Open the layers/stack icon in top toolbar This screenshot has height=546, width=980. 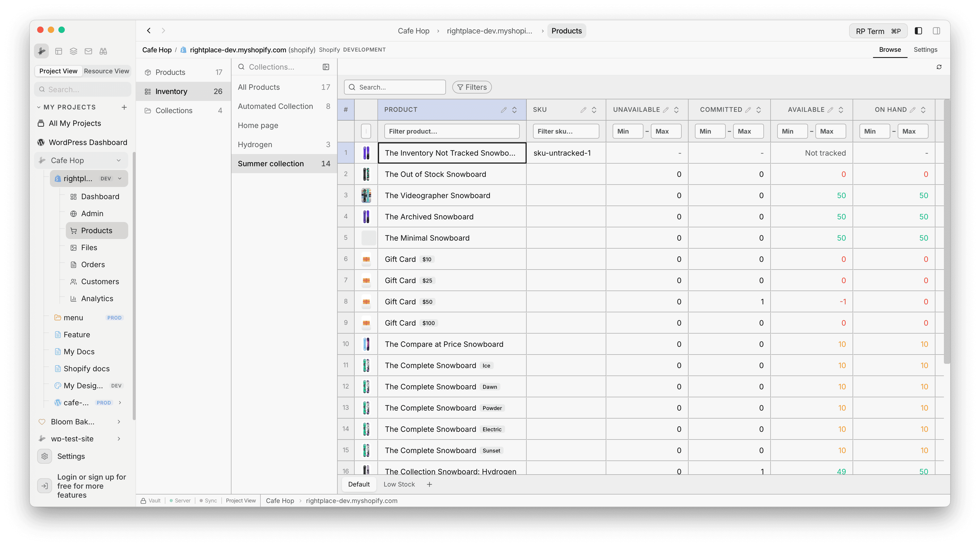click(74, 51)
